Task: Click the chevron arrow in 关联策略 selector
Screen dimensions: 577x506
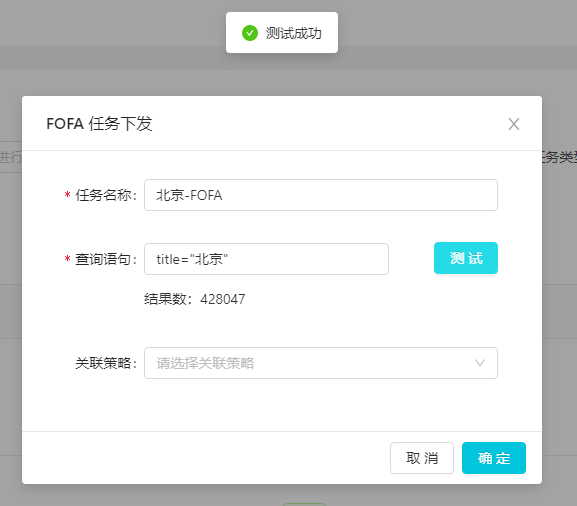Action: pyautogui.click(x=480, y=363)
